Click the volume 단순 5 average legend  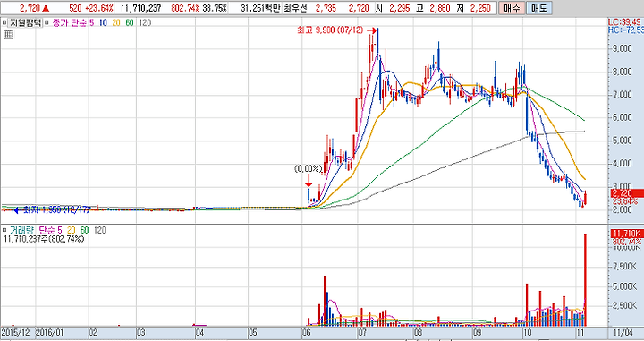coord(50,231)
